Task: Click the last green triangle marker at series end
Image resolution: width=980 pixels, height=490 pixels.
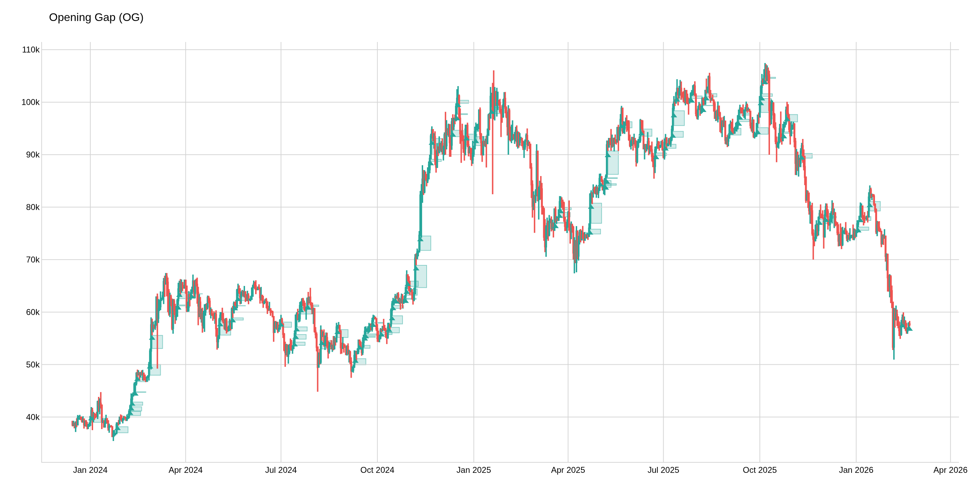Action: point(910,329)
